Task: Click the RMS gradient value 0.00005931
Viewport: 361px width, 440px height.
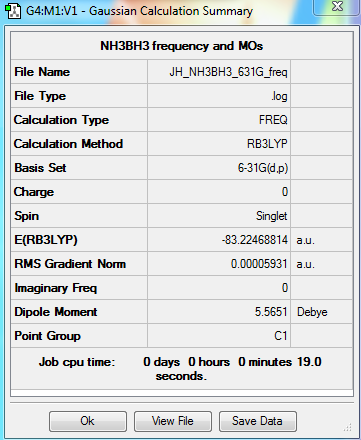Action: click(259, 264)
